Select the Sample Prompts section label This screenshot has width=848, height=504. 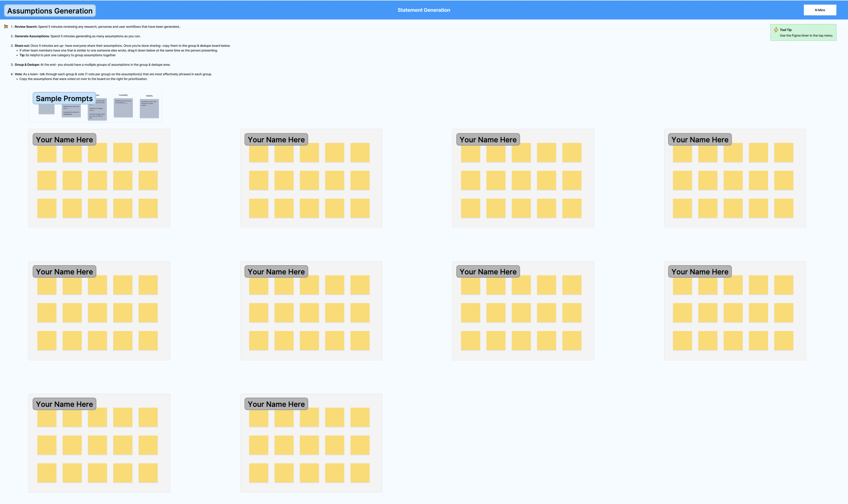64,98
